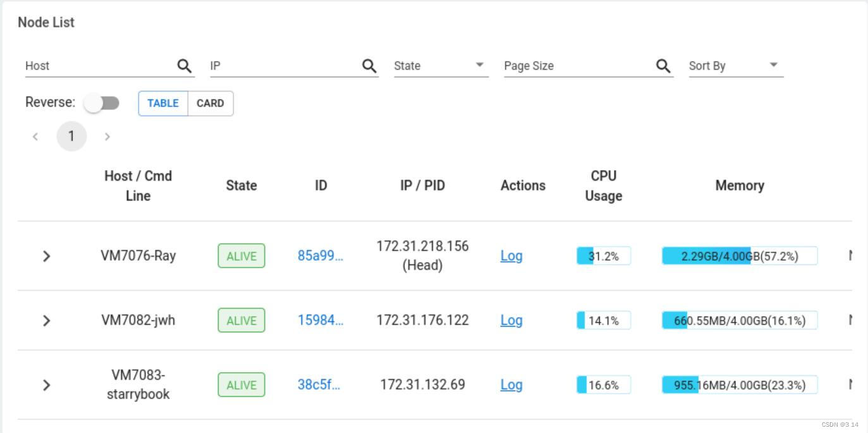Click ALIVE status badge for VM7082-jwh
Image resolution: width=868 pixels, height=433 pixels.
pyautogui.click(x=241, y=320)
